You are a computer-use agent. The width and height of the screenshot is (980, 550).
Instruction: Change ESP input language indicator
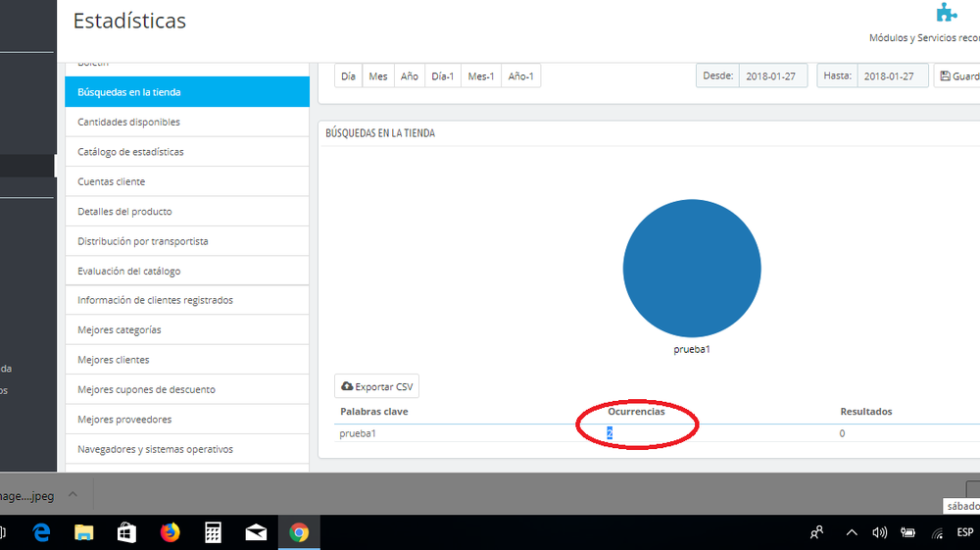965,532
